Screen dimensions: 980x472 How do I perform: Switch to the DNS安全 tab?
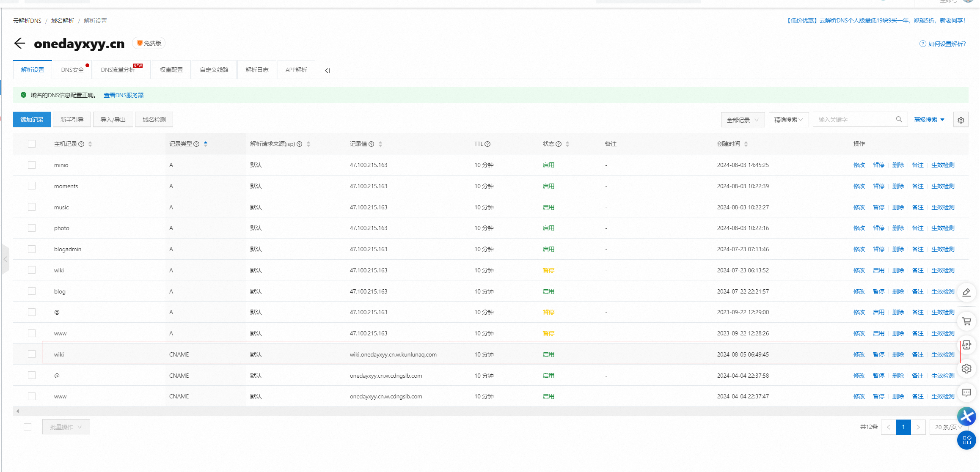(x=72, y=70)
